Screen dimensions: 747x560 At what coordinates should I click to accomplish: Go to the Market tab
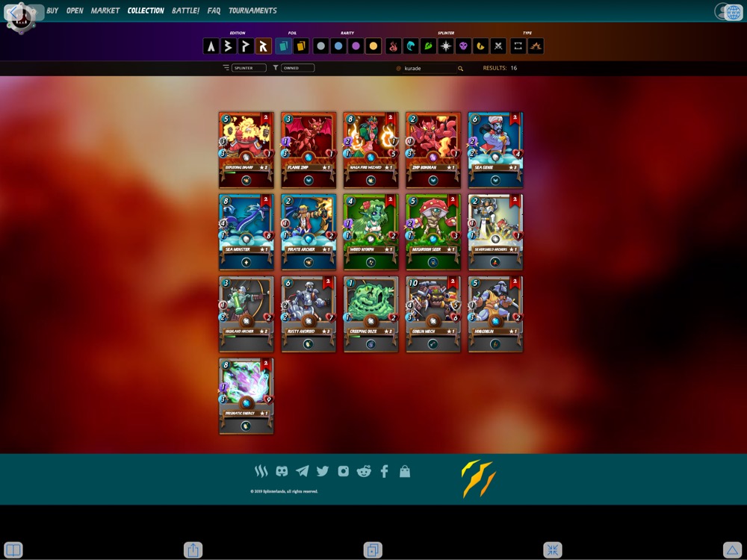105,11
